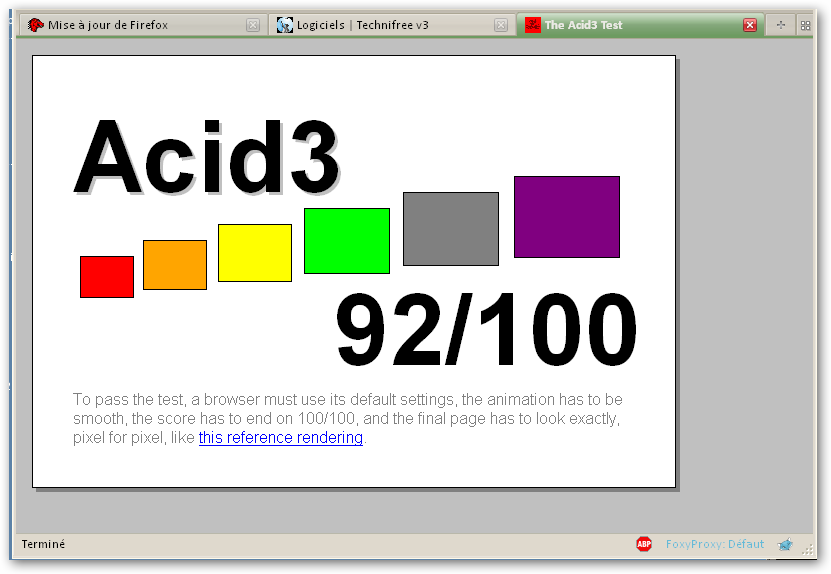Click the yellow color box

(x=255, y=253)
